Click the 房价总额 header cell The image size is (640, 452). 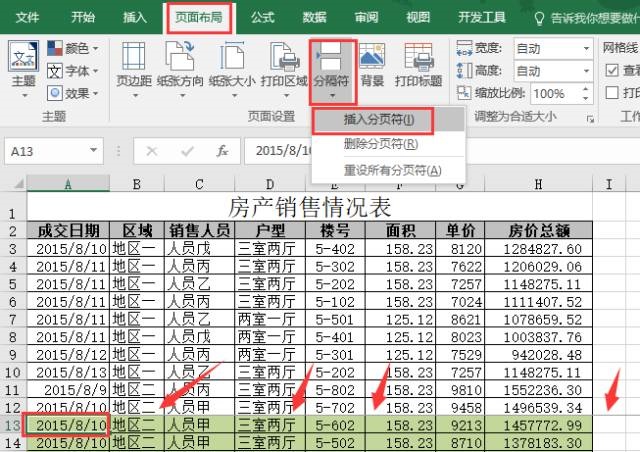(x=538, y=231)
